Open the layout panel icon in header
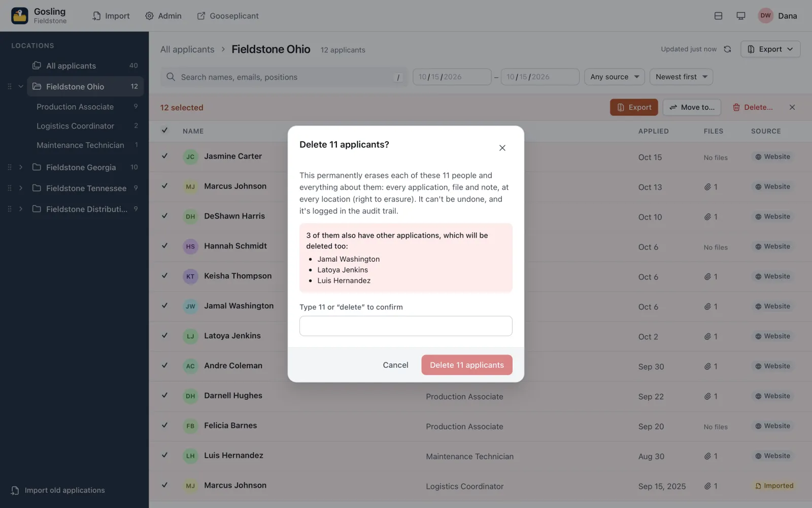This screenshot has height=508, width=812. point(718,16)
